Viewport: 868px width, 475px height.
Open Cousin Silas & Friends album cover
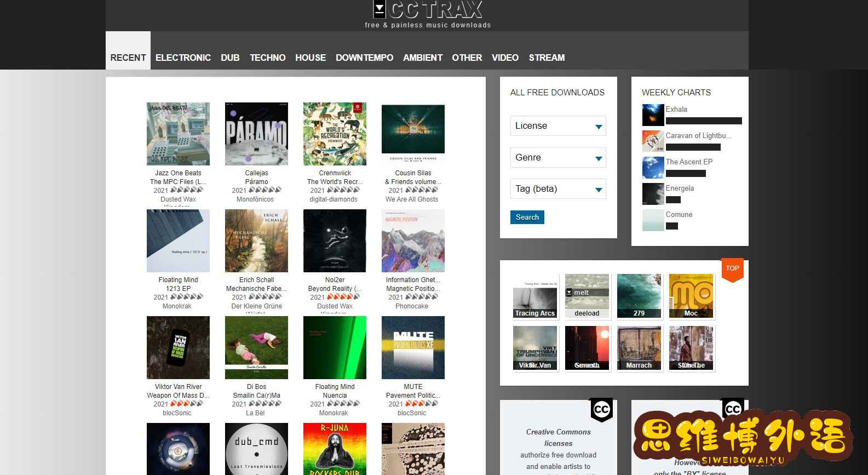[413, 134]
